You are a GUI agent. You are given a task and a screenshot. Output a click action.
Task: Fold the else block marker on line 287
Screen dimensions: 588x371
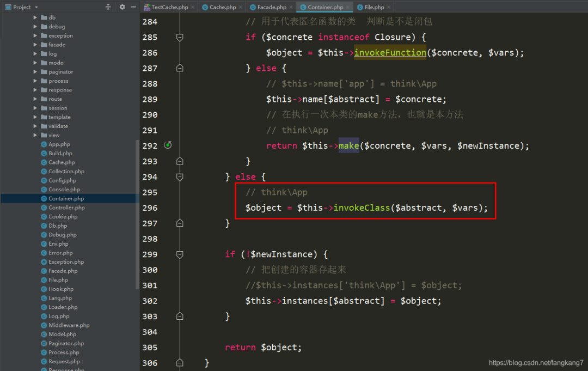pyautogui.click(x=180, y=68)
